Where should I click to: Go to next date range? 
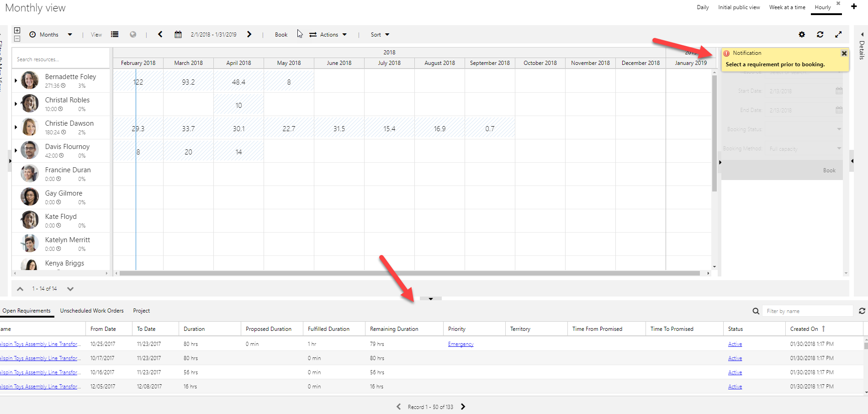click(x=249, y=35)
